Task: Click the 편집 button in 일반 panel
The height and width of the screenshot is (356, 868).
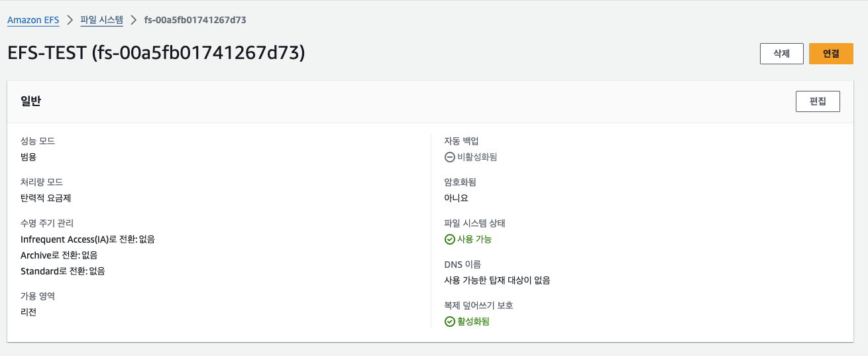Action: (818, 101)
